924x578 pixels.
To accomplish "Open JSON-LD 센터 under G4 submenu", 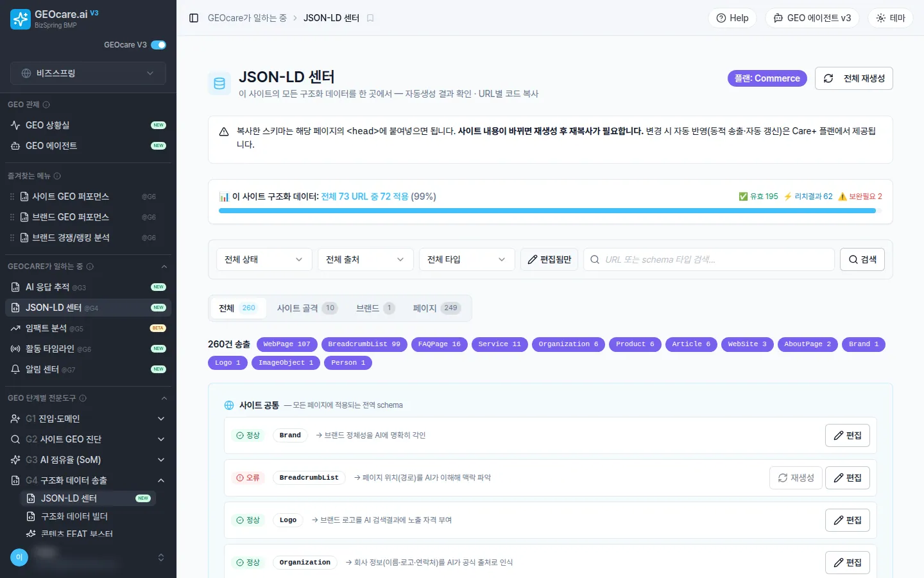I will click(x=88, y=498).
